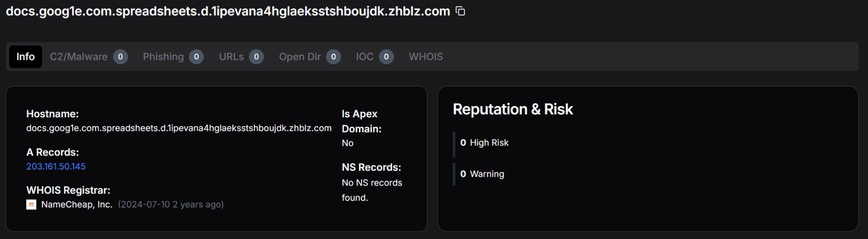Image resolution: width=868 pixels, height=239 pixels.
Task: View the WHOIS tab
Action: click(x=426, y=57)
